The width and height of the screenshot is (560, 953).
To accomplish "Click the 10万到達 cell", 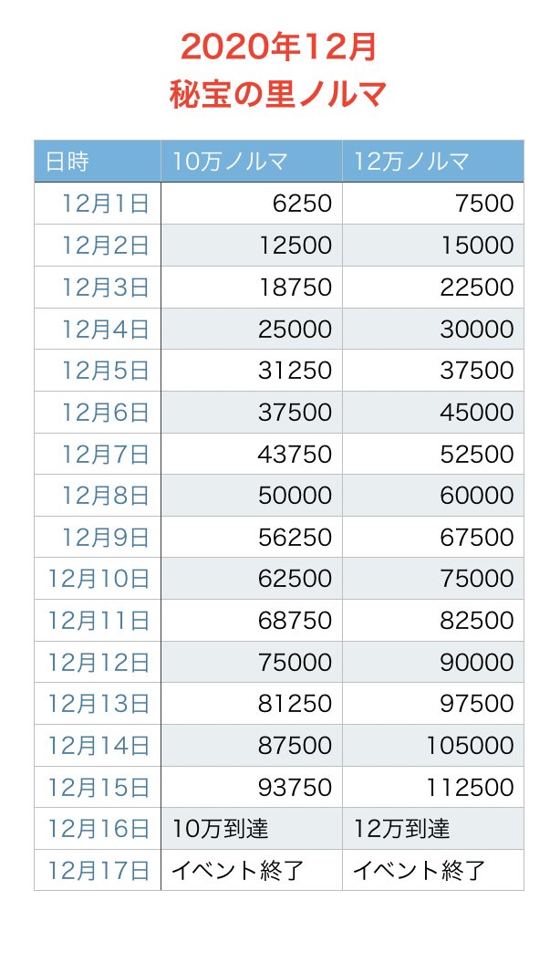I will 220,829.
